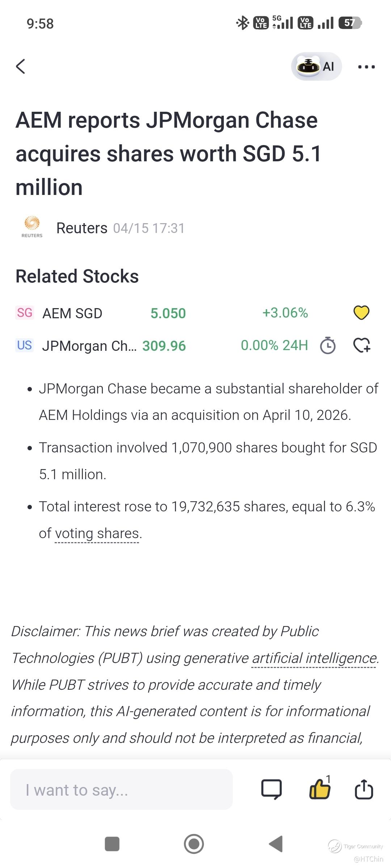Tap the SG market tag beside AEM
391x868 pixels.
point(25,313)
